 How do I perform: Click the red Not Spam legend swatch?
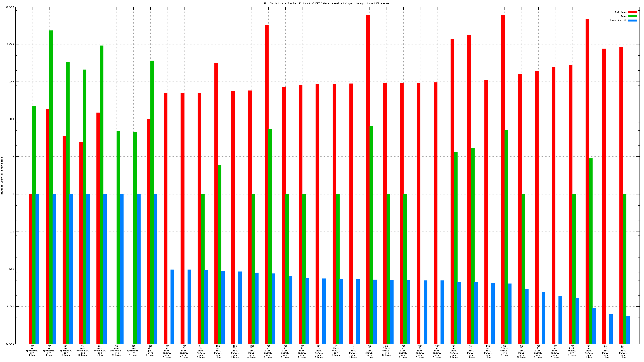tap(632, 12)
